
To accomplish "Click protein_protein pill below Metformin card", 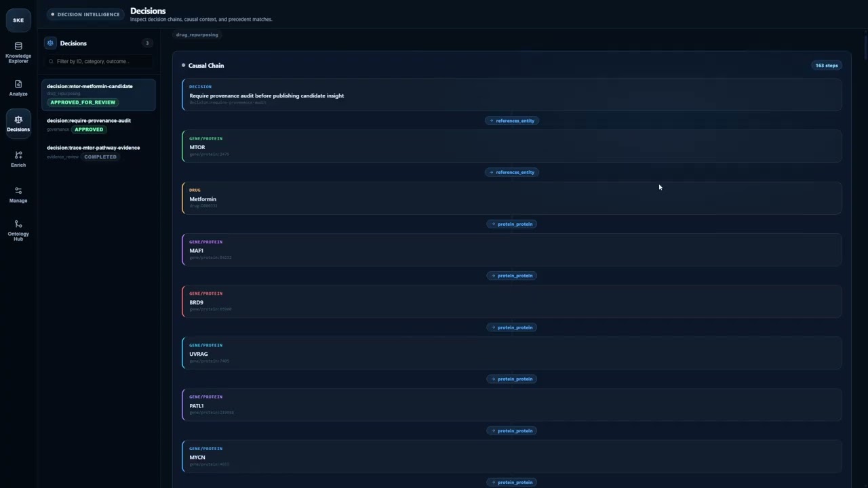I will click(x=512, y=224).
